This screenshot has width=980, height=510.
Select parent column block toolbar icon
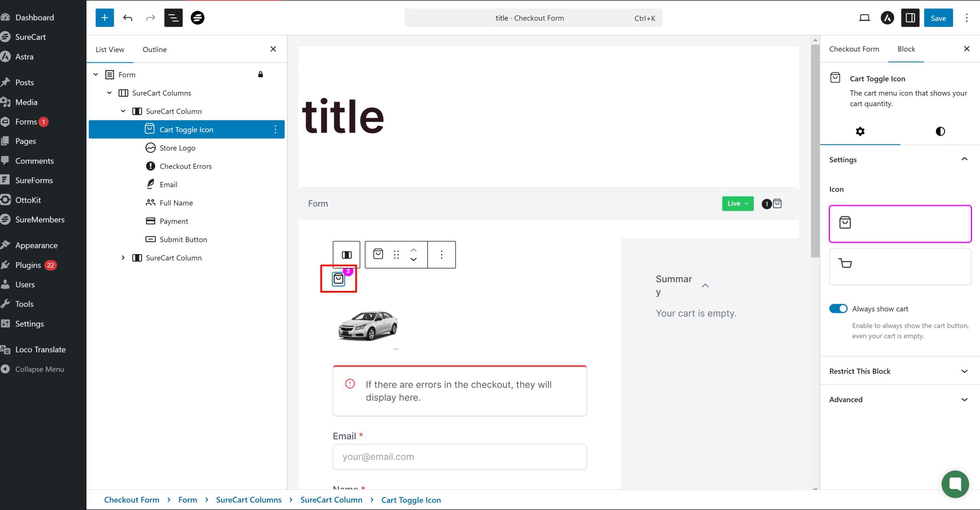click(x=346, y=255)
